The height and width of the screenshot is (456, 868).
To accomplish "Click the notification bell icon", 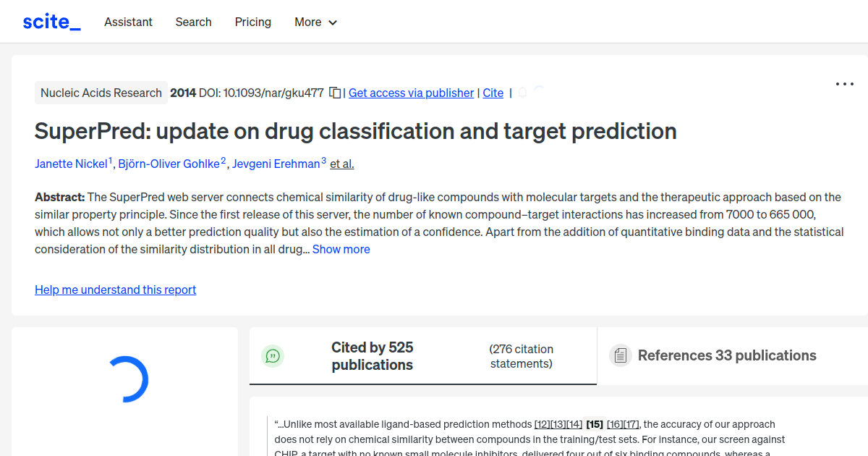I will click(x=522, y=93).
